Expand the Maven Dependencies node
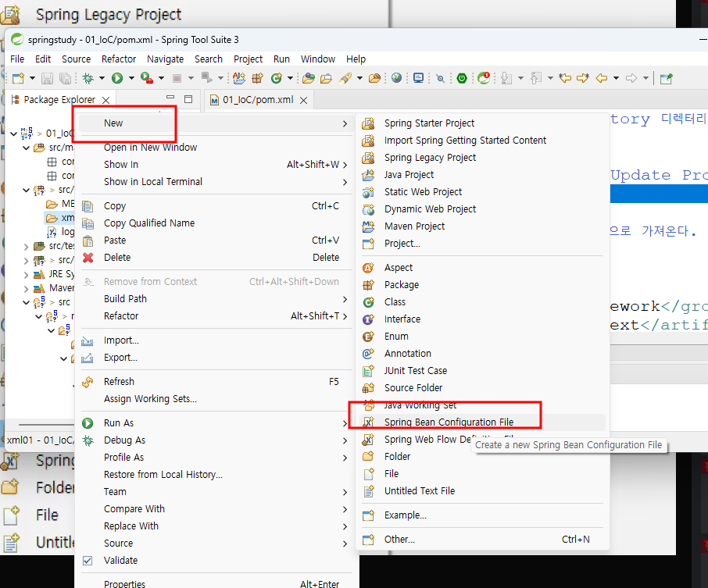The image size is (708, 588). 27,288
